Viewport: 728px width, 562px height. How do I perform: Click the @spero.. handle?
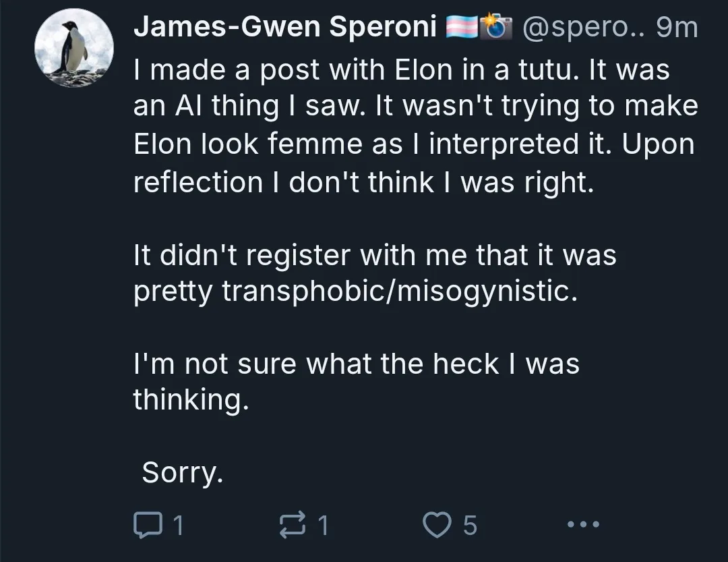584,28
